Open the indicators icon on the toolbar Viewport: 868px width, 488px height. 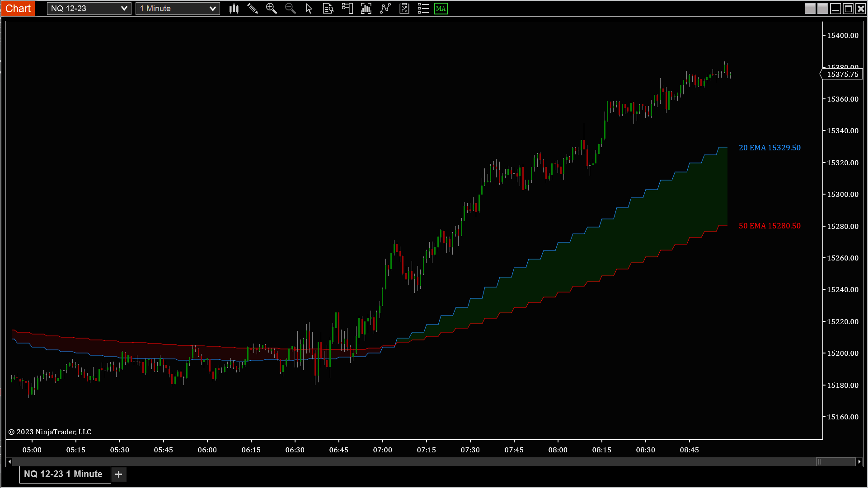pyautogui.click(x=366, y=8)
